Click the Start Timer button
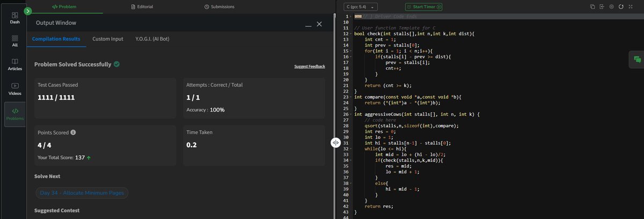The height and width of the screenshot is (219, 644). click(x=424, y=6)
